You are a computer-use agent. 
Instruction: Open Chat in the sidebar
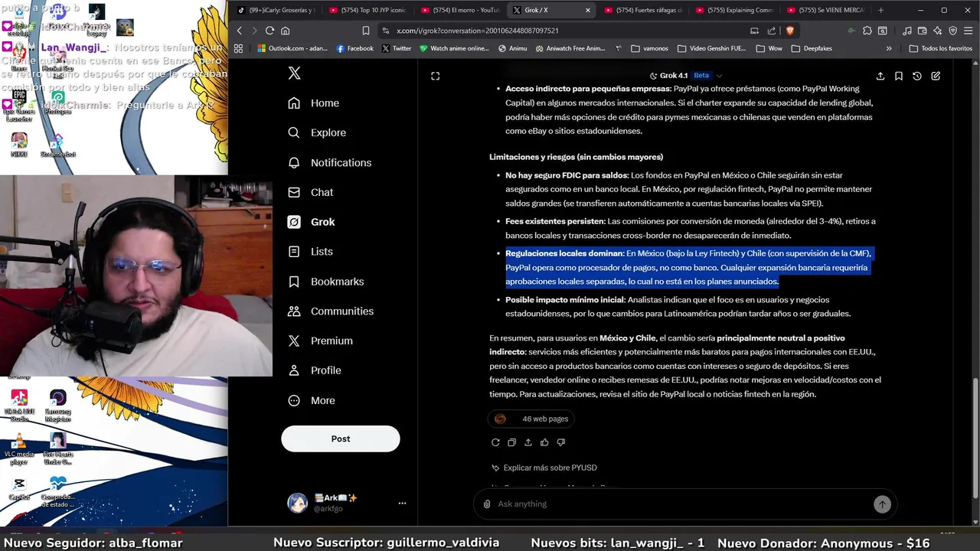click(310, 192)
